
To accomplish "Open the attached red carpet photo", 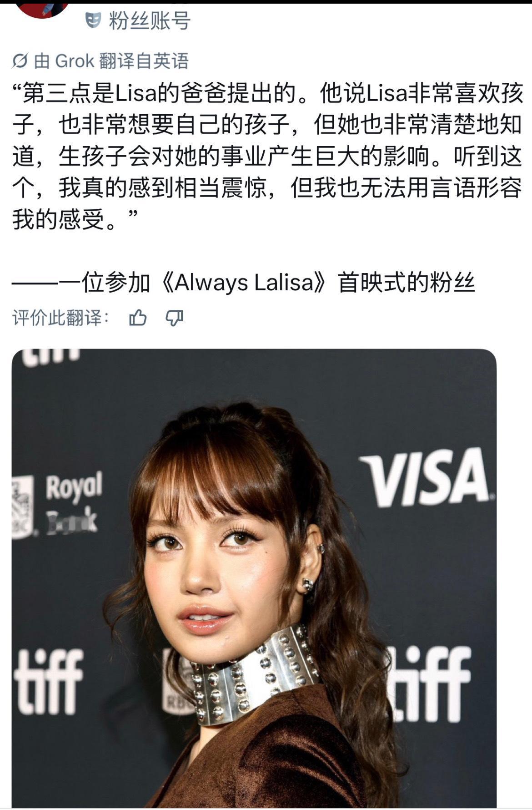I will 254,578.
